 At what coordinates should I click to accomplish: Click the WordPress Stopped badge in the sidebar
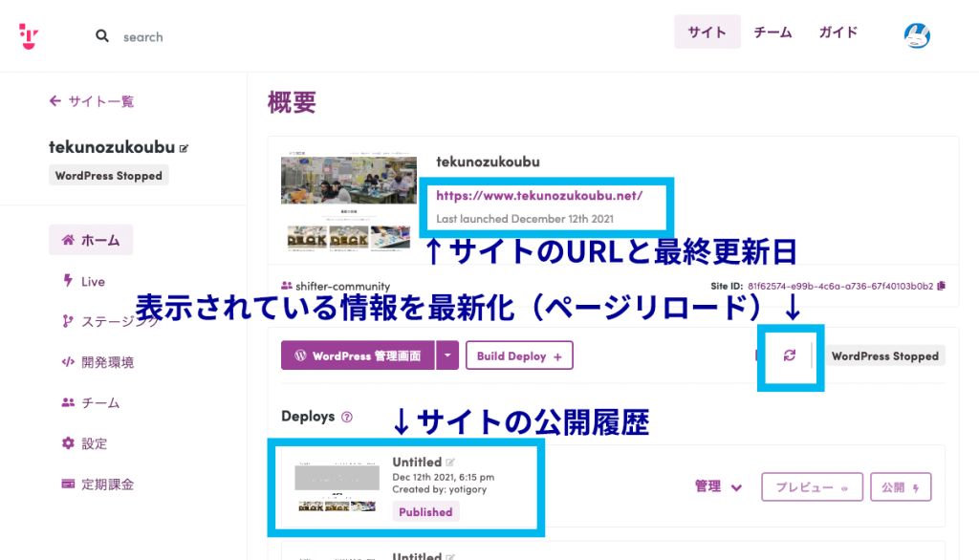pos(109,176)
